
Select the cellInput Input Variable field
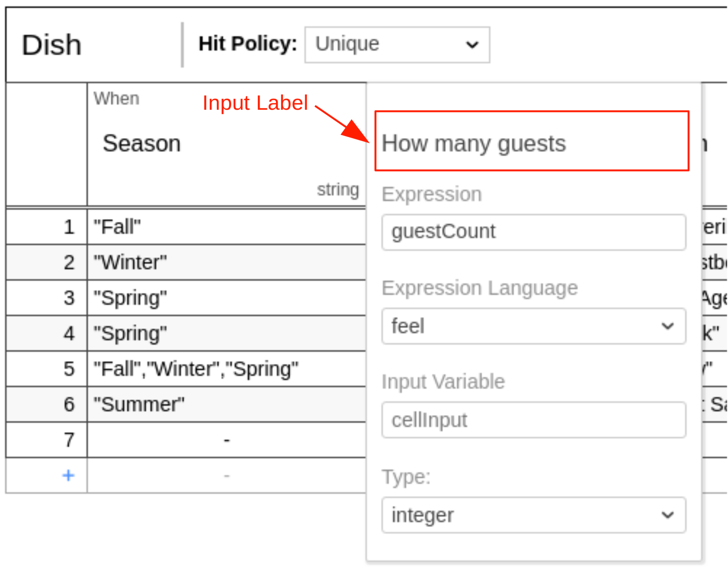click(533, 420)
